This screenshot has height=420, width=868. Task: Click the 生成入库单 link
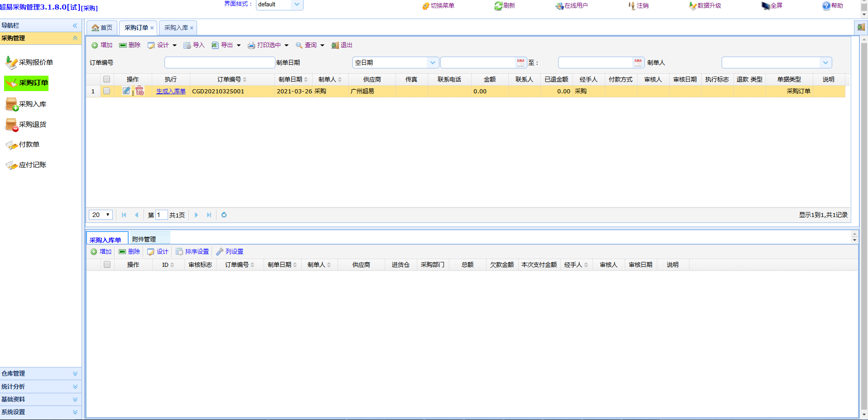[171, 91]
